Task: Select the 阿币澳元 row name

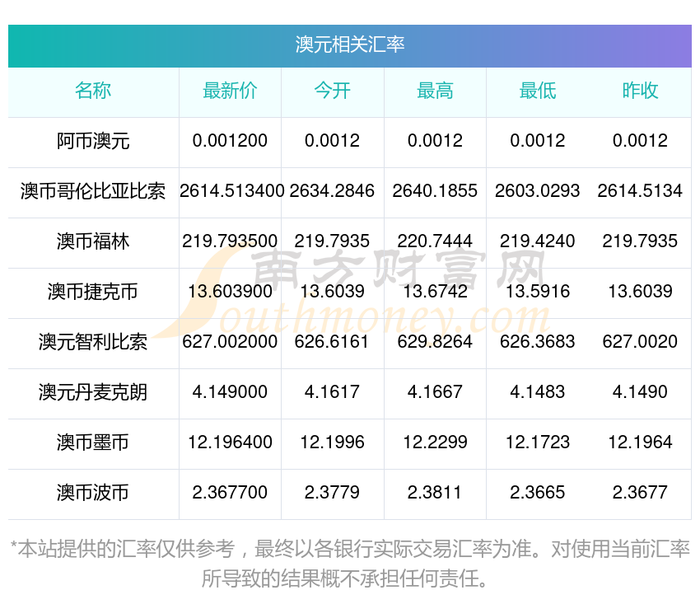Action: pyautogui.click(x=93, y=141)
